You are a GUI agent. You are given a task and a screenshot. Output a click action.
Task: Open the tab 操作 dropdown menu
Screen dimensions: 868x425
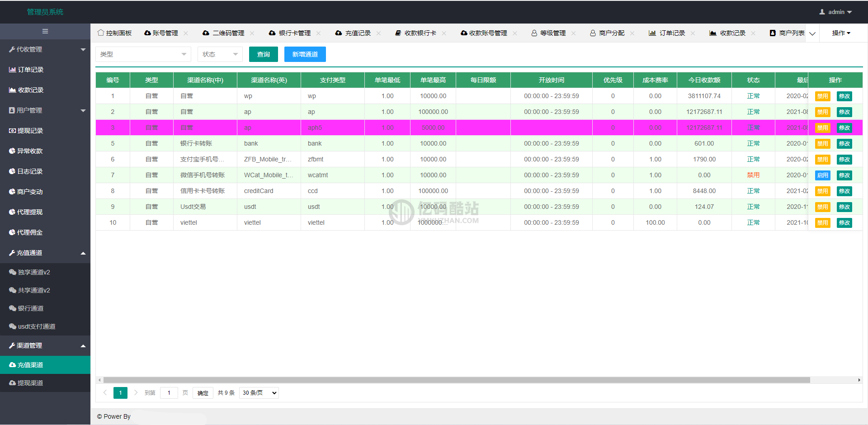click(841, 33)
